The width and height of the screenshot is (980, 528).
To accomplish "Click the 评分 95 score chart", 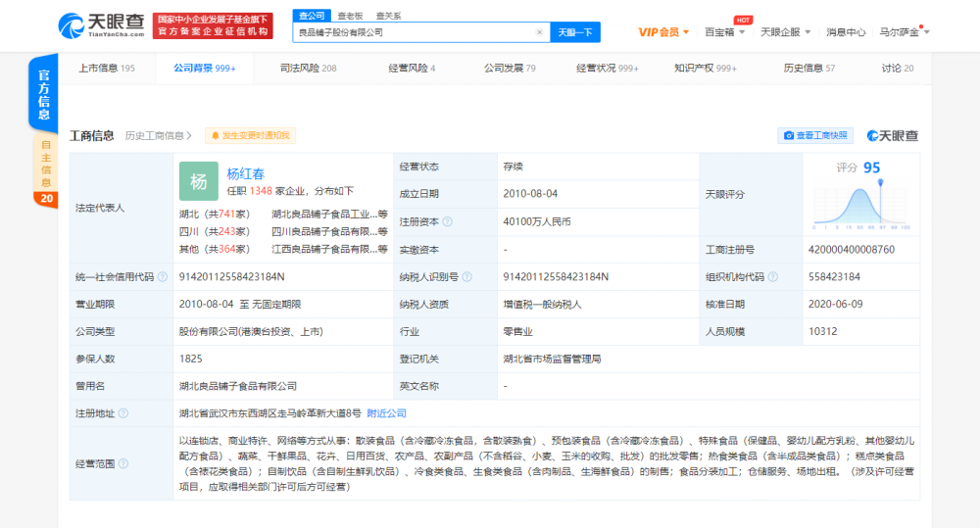I will (861, 195).
